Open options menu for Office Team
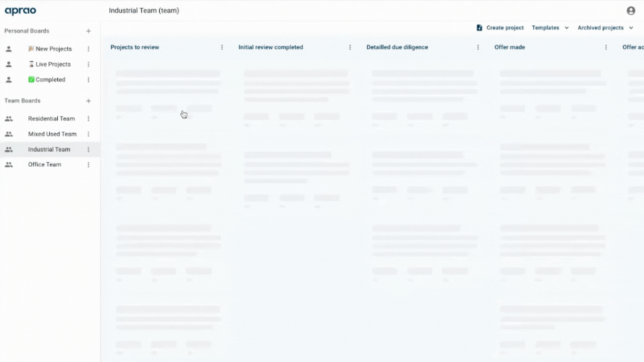The width and height of the screenshot is (644, 362). 89,165
